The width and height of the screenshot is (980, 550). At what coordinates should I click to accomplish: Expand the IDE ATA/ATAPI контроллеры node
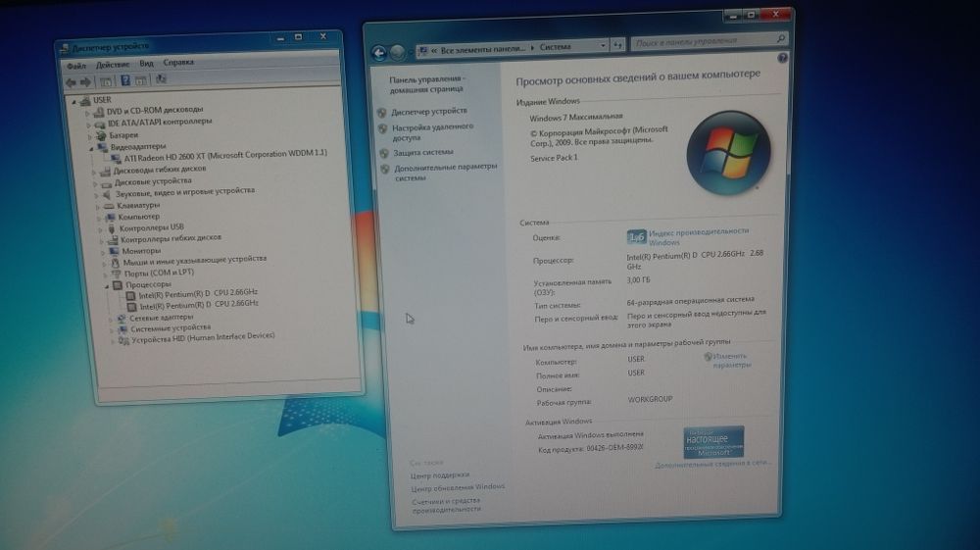point(89,125)
